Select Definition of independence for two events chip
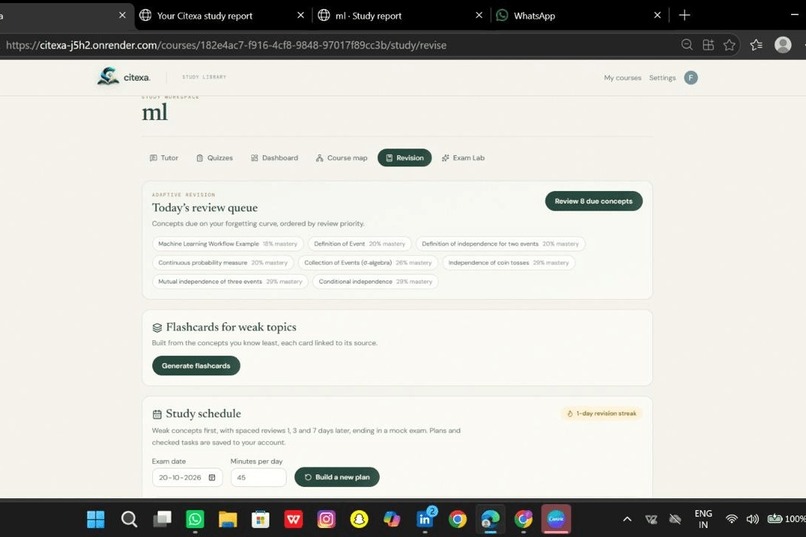Image resolution: width=806 pixels, height=537 pixels. pos(500,244)
